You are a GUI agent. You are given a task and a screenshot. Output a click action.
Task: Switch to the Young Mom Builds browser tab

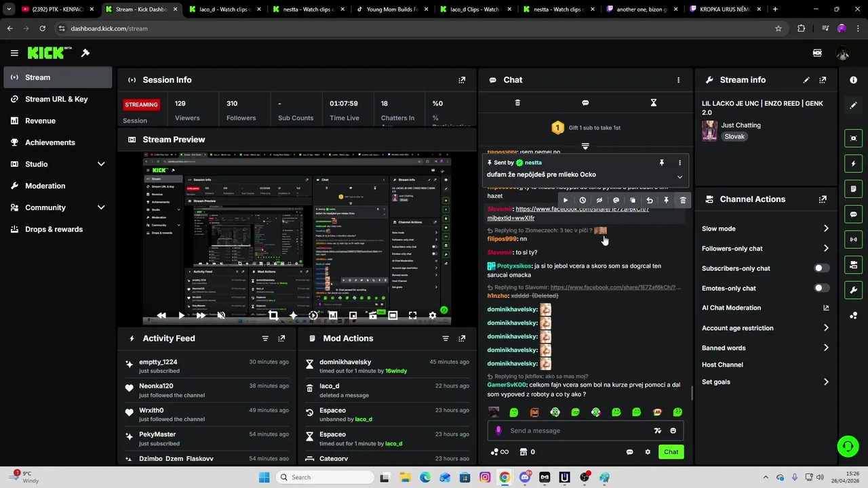pos(393,9)
